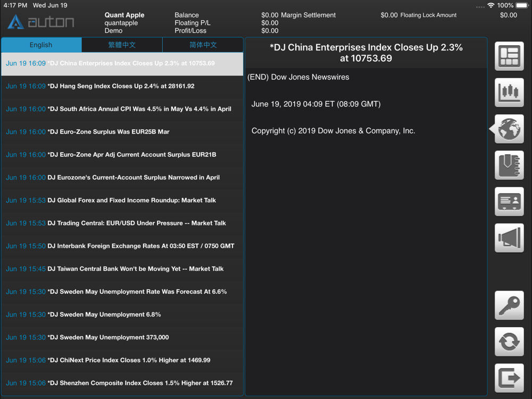Open the megaphone announcements icon

click(509, 238)
